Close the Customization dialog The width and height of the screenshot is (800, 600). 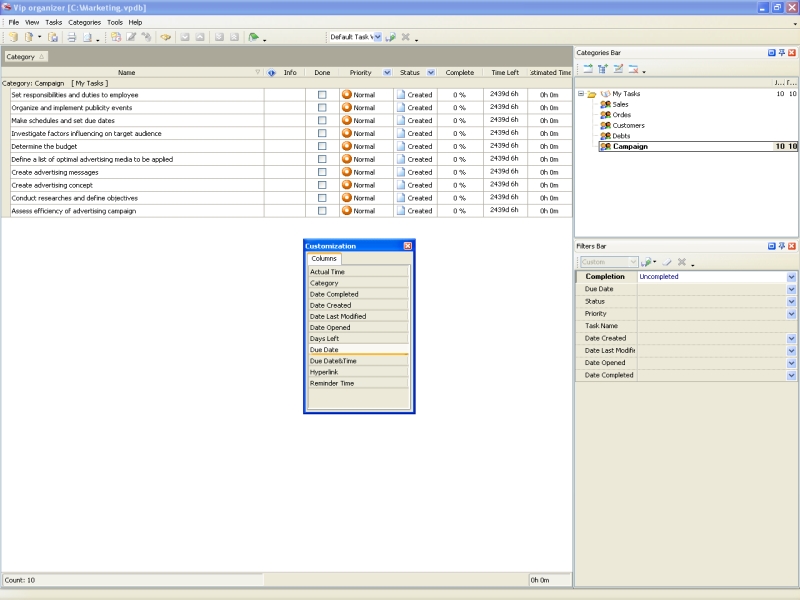pyautogui.click(x=408, y=245)
